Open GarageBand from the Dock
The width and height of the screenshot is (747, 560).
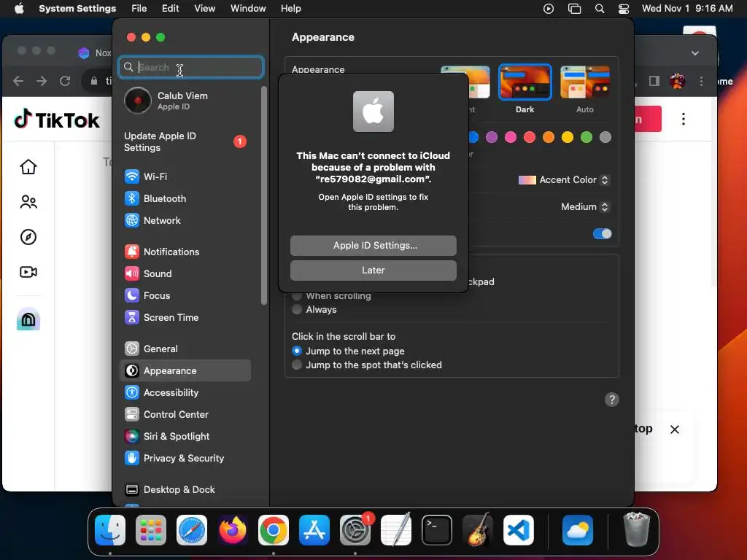(478, 530)
